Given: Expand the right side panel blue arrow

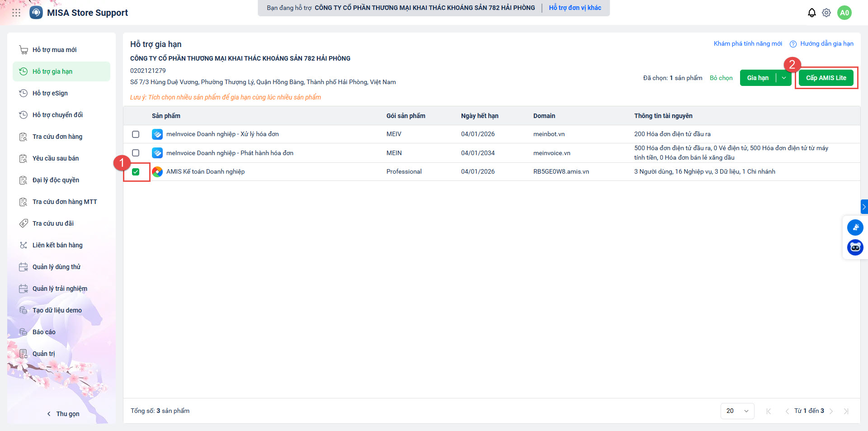Looking at the screenshot, I should coord(864,207).
